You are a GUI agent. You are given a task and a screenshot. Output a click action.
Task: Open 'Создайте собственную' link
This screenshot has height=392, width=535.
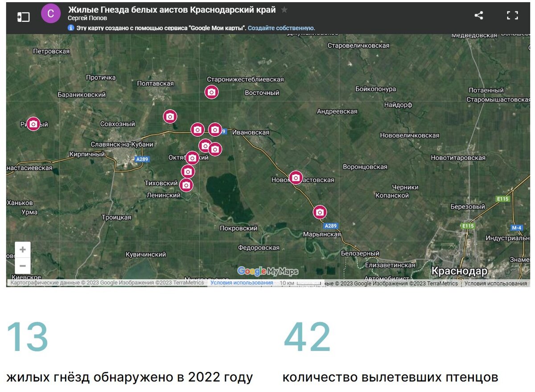[281, 28]
